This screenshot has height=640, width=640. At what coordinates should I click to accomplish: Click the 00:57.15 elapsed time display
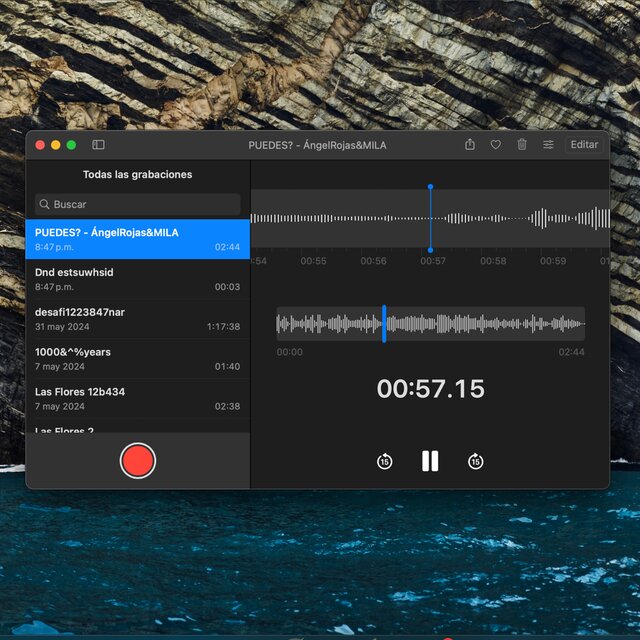[431, 389]
